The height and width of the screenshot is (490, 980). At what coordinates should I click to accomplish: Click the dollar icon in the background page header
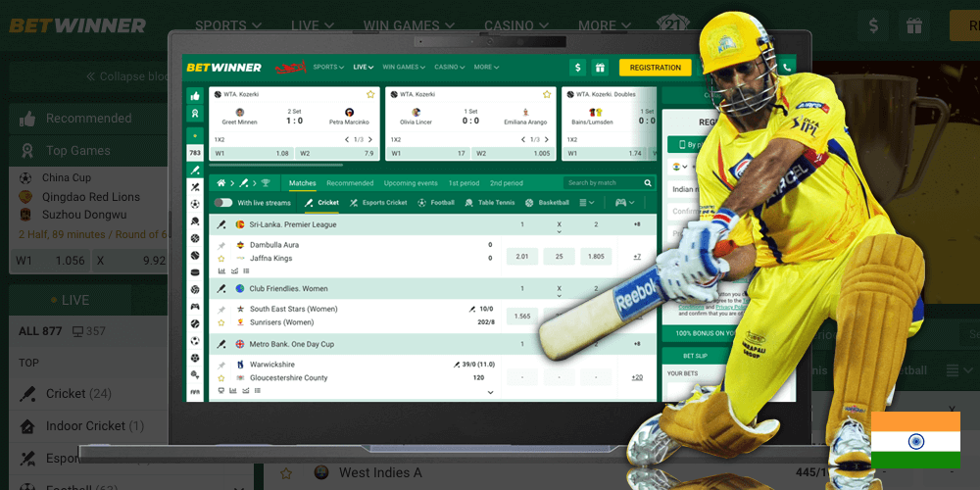pos(874,25)
